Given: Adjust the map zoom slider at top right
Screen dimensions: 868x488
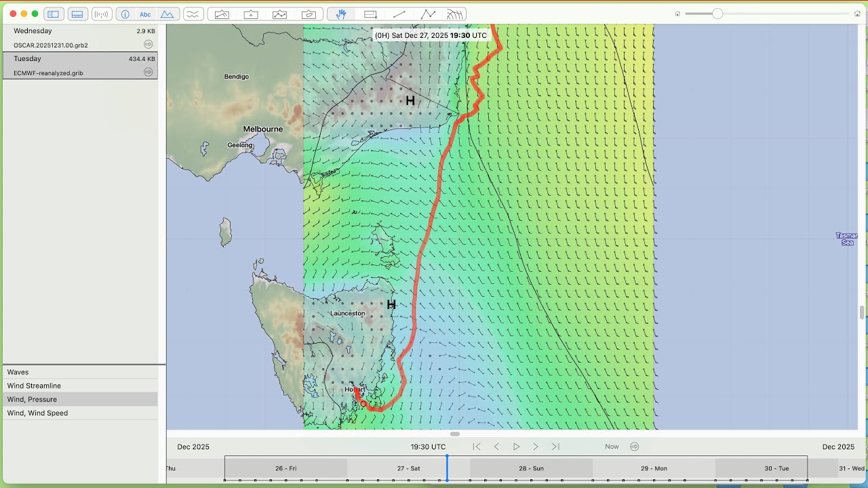Looking at the screenshot, I should pyautogui.click(x=717, y=14).
